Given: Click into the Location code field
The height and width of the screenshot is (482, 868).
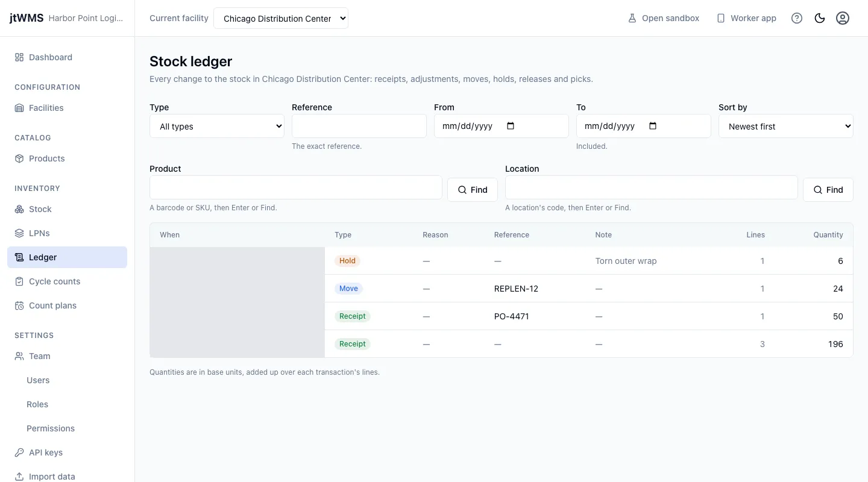Looking at the screenshot, I should pyautogui.click(x=652, y=187).
